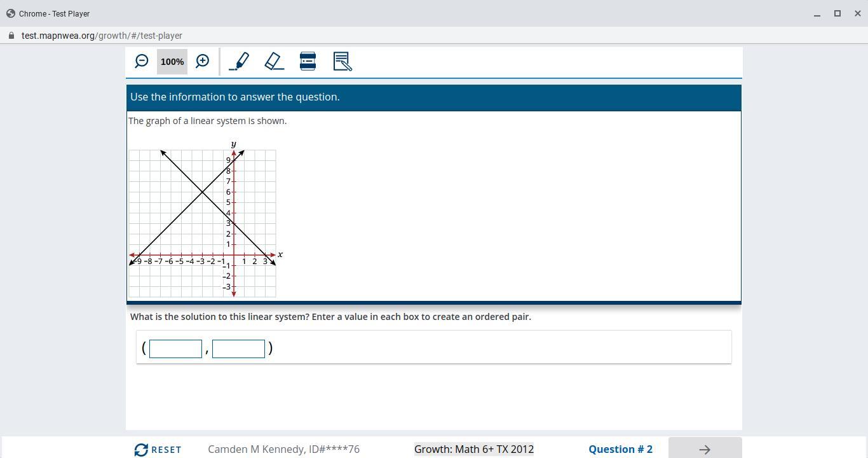
Task: Select the highlighter pen tool
Action: point(239,61)
